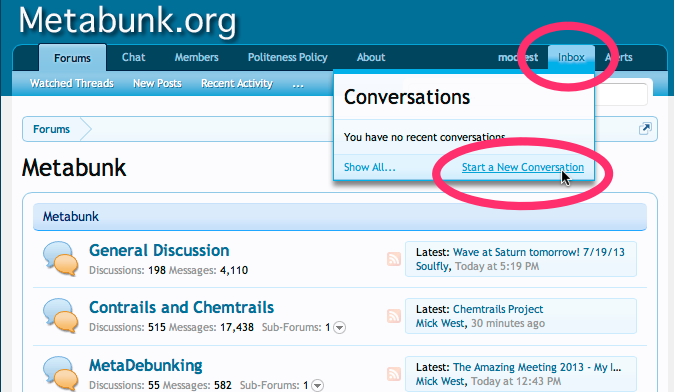Open the Members tab
The image size is (674, 392).
(x=196, y=57)
